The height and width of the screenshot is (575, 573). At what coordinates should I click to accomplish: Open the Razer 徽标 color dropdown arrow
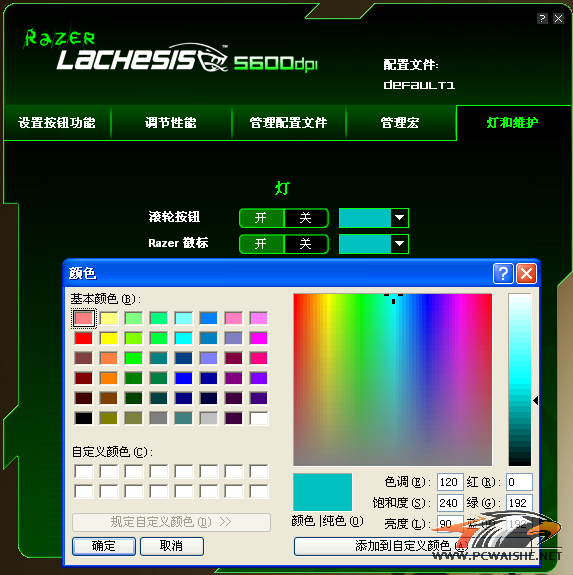pyautogui.click(x=399, y=244)
